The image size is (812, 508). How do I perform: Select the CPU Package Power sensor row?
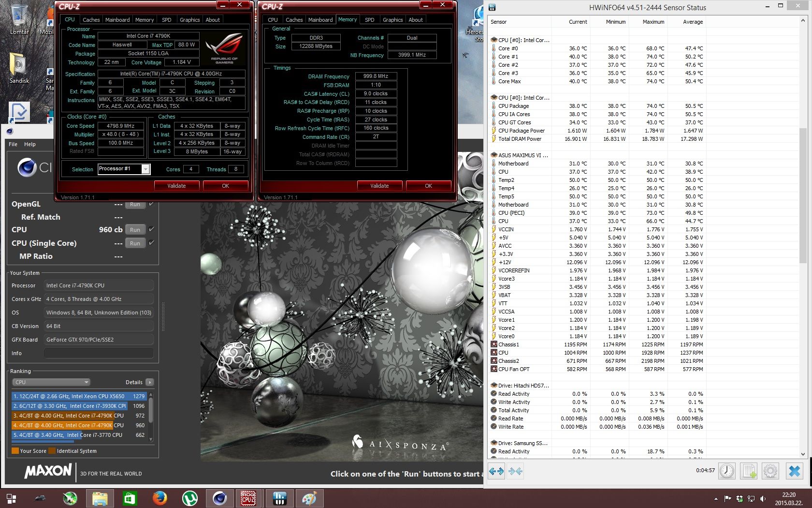coord(597,131)
